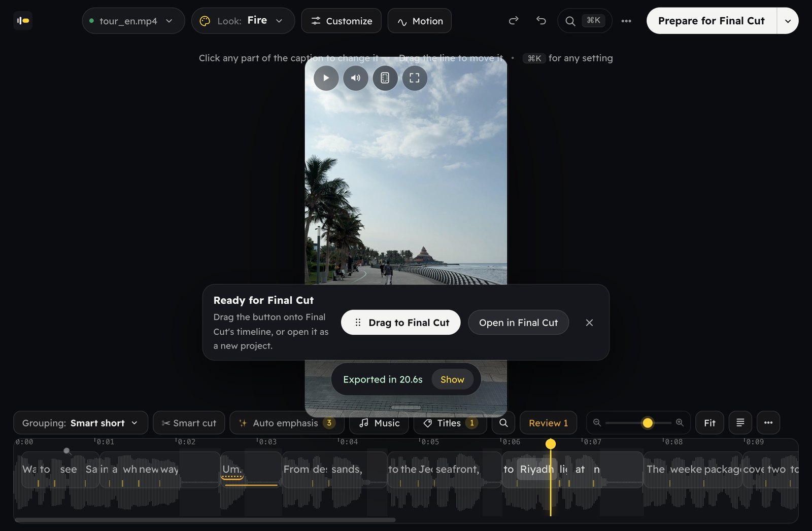The width and height of the screenshot is (812, 531).
Task: Open timeline more options menu
Action: 768,423
